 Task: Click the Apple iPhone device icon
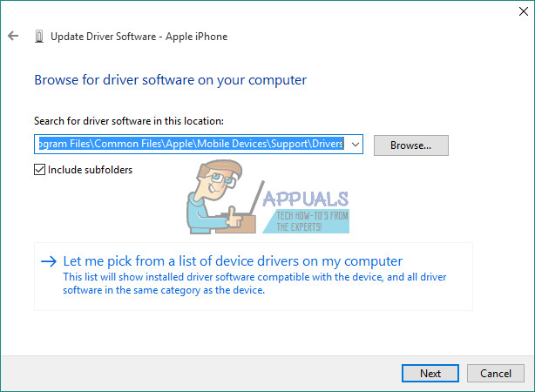(x=39, y=37)
